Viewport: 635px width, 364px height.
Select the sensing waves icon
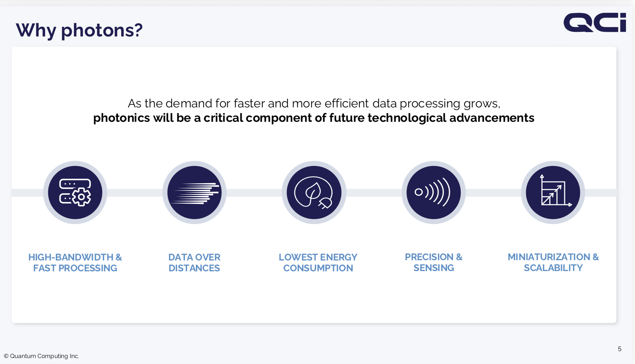point(433,192)
